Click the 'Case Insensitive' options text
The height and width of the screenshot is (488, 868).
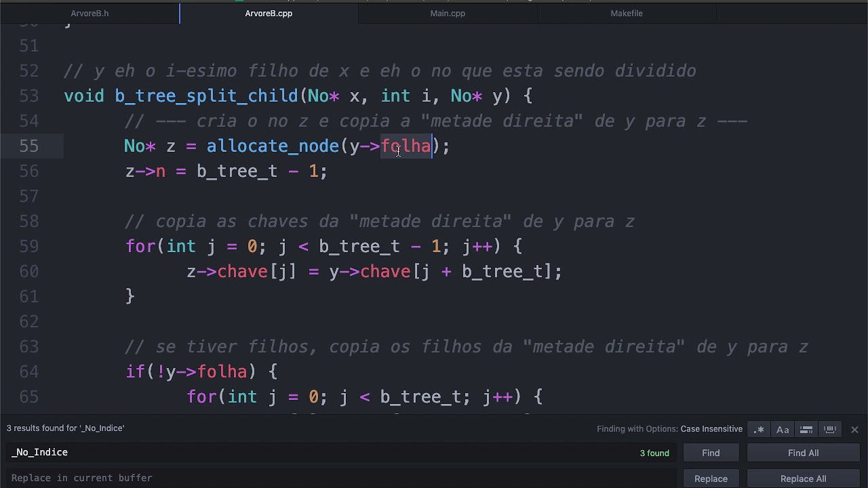(711, 429)
